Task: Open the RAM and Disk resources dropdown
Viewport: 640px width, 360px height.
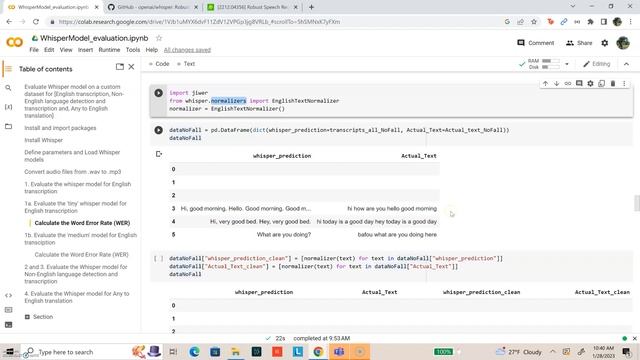Action: point(567,64)
